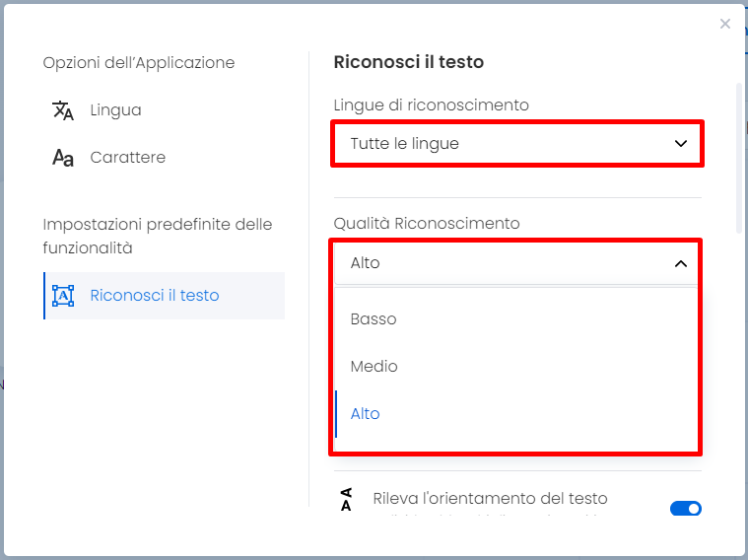
Task: Click the settings panel vertical scrollbar
Action: (739, 158)
